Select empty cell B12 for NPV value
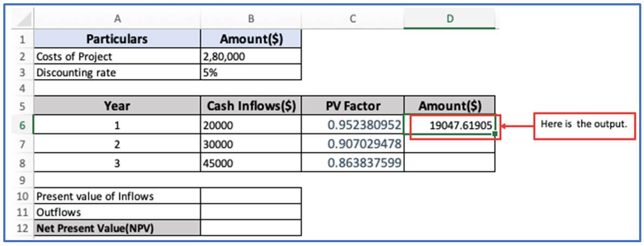This screenshot has width=644, height=246. point(251,228)
